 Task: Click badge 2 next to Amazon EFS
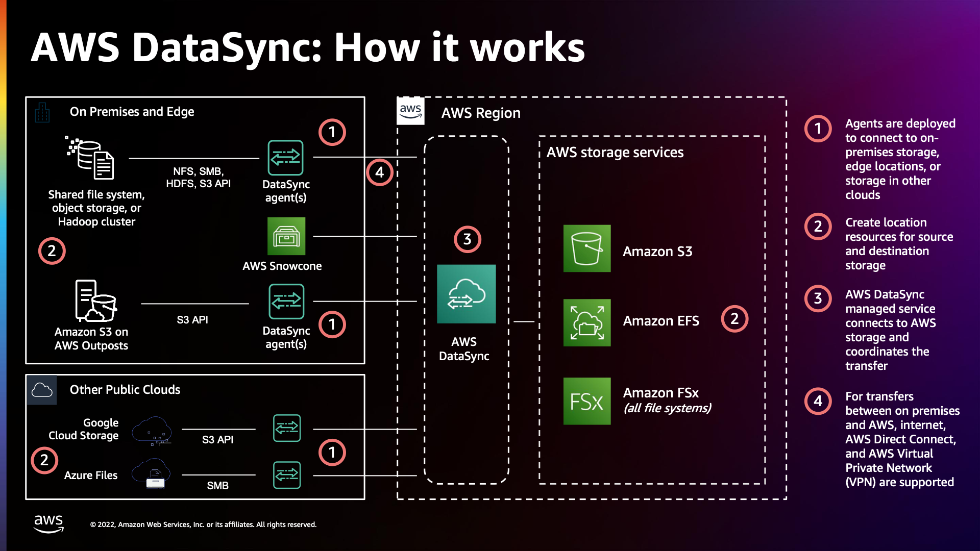(735, 318)
